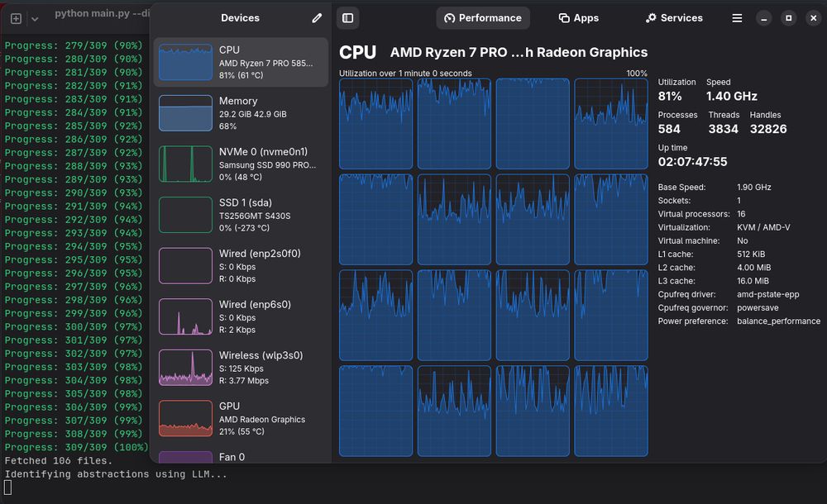The image size is (827, 504).
Task: Expand the terminal tab dropdown arrow
Action: (x=35, y=17)
